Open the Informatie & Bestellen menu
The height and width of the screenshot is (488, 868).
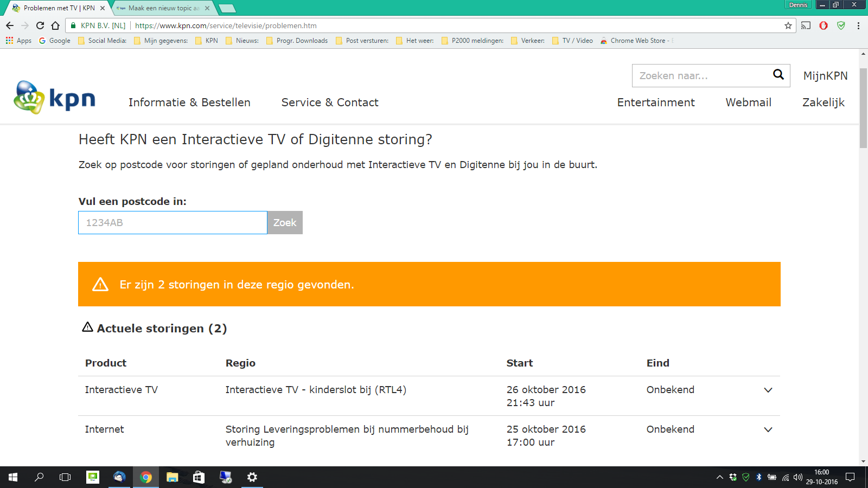tap(189, 102)
